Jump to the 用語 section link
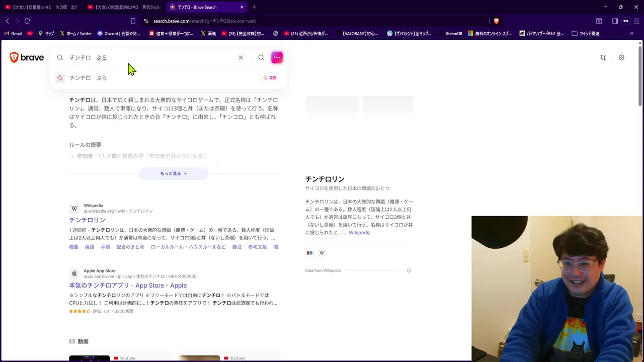644x362 pixels. 90,247
